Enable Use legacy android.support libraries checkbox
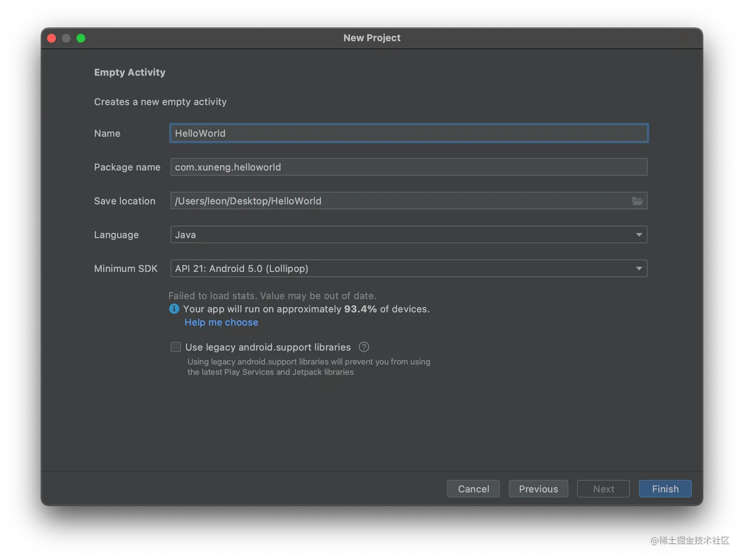744x560 pixels. click(x=176, y=347)
